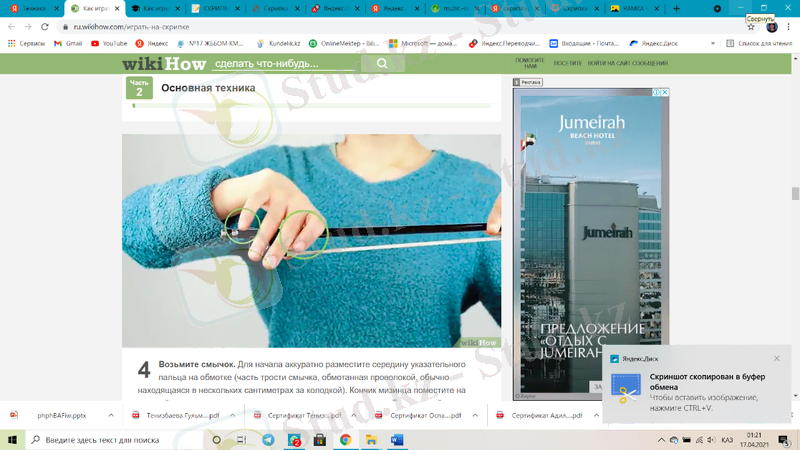
Task: Open Telegram from the taskbar
Action: pos(268,440)
